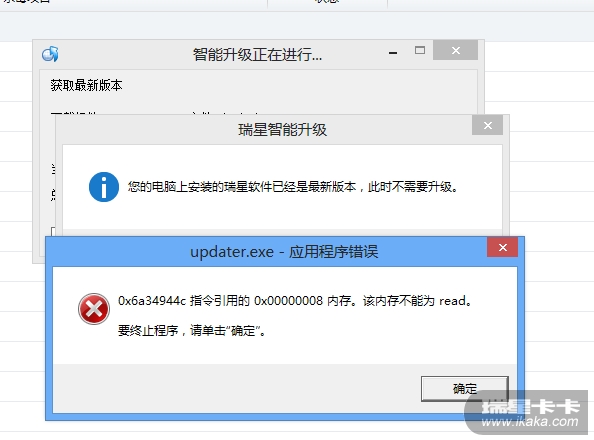The width and height of the screenshot is (594, 440).
Task: Click the 状态 column header at top
Action: 327,2
